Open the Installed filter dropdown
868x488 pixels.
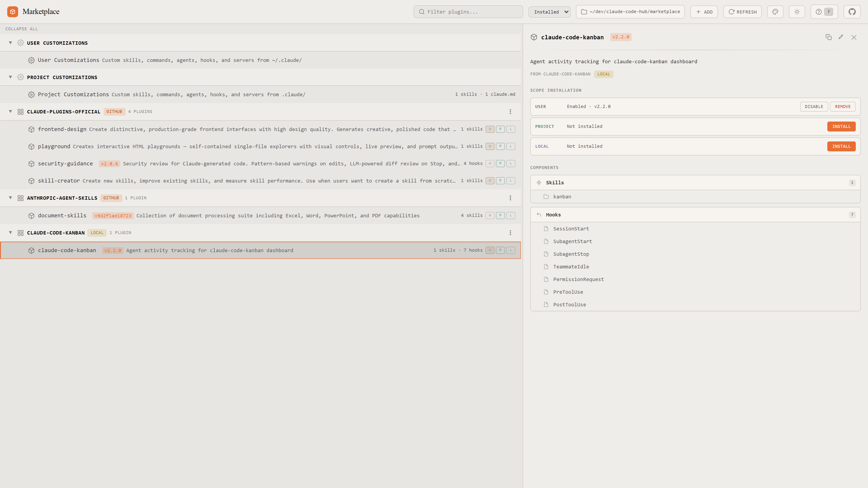pyautogui.click(x=549, y=12)
